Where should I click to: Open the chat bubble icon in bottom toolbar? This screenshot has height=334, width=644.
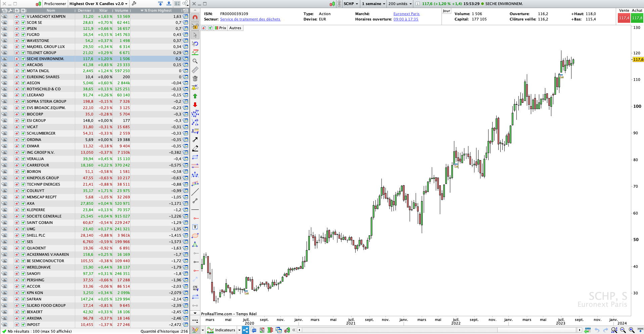pyautogui.click(x=254, y=330)
